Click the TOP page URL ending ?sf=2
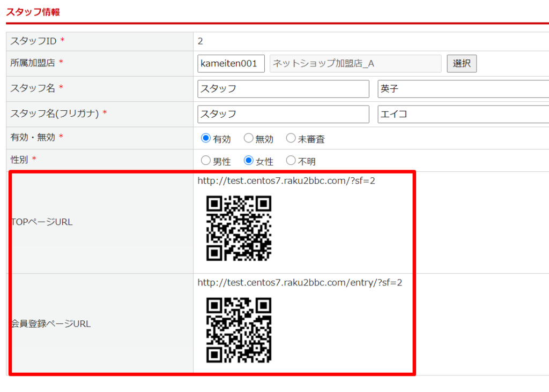Image resolution: width=549 pixels, height=392 pixels. 286,181
